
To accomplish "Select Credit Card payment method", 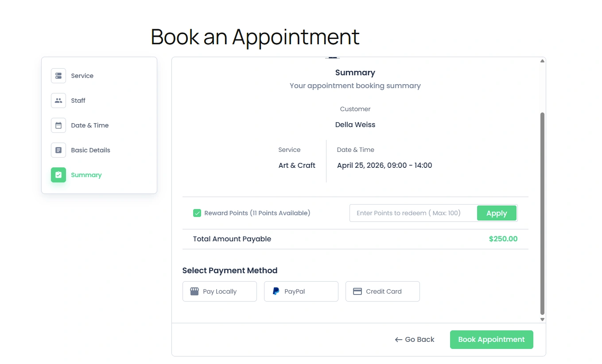I will 382,291.
